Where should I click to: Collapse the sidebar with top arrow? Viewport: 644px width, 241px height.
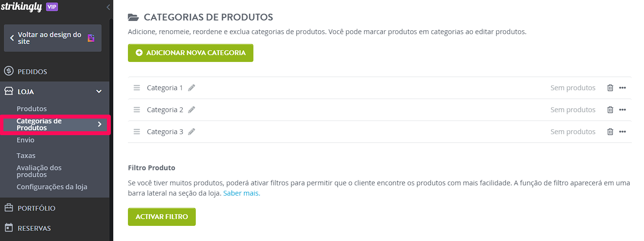click(108, 7)
